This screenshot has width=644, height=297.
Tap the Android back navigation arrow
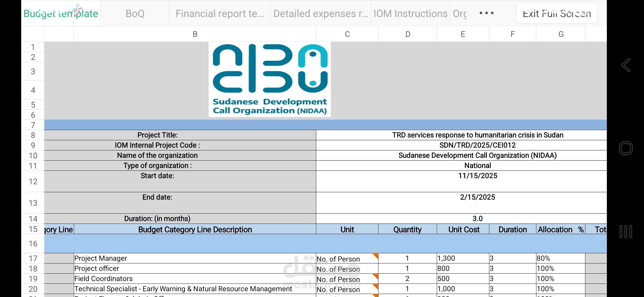pyautogui.click(x=626, y=65)
